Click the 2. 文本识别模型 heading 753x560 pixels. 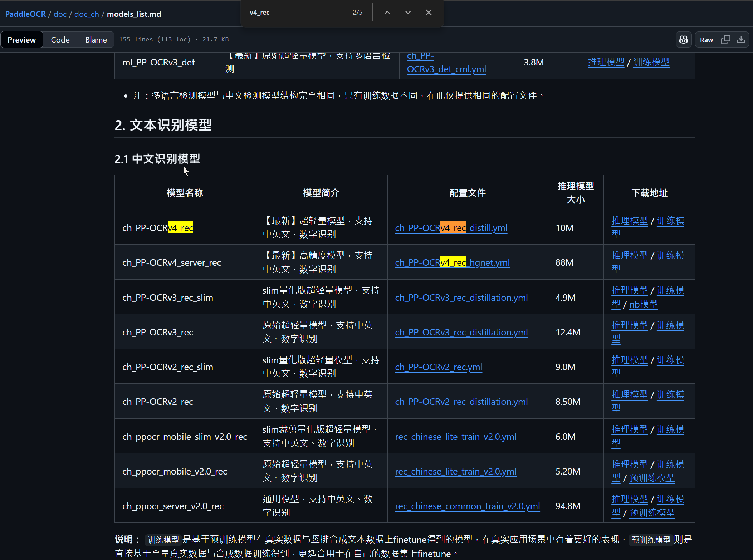point(163,125)
